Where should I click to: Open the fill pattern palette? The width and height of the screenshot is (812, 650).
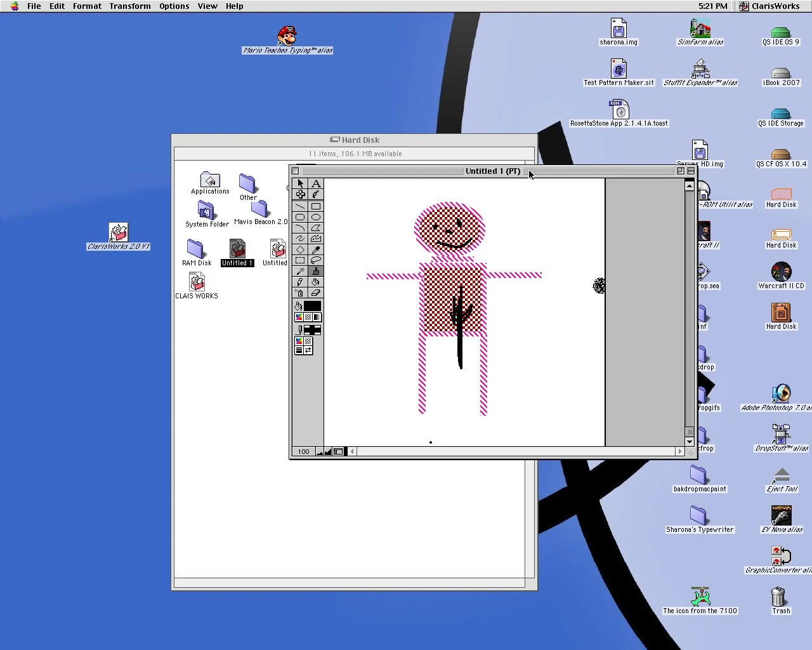click(308, 317)
